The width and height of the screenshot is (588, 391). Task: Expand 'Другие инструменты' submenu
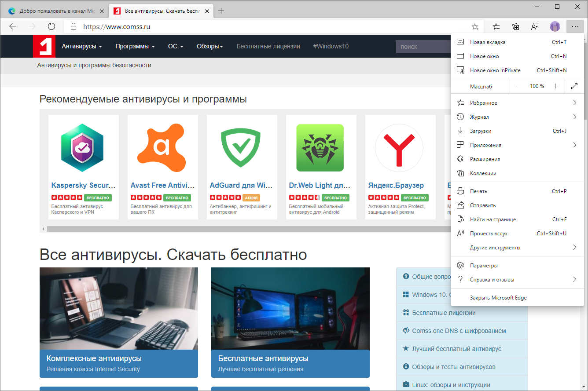click(517, 248)
